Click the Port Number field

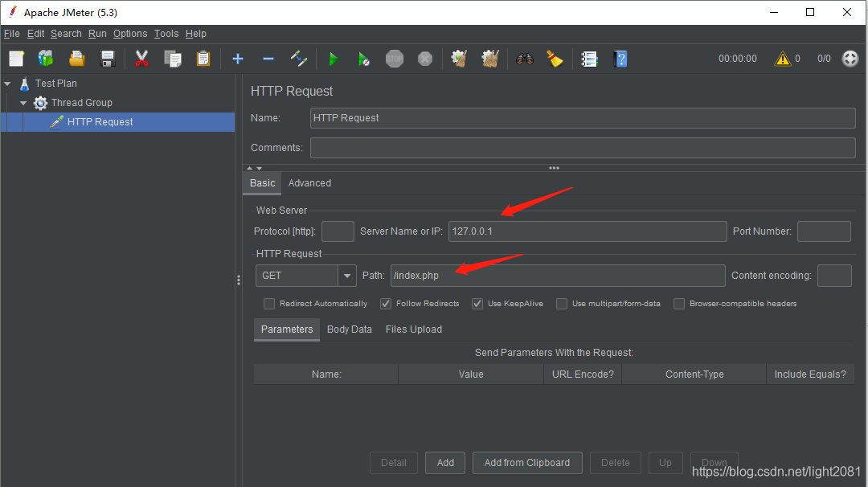point(824,231)
